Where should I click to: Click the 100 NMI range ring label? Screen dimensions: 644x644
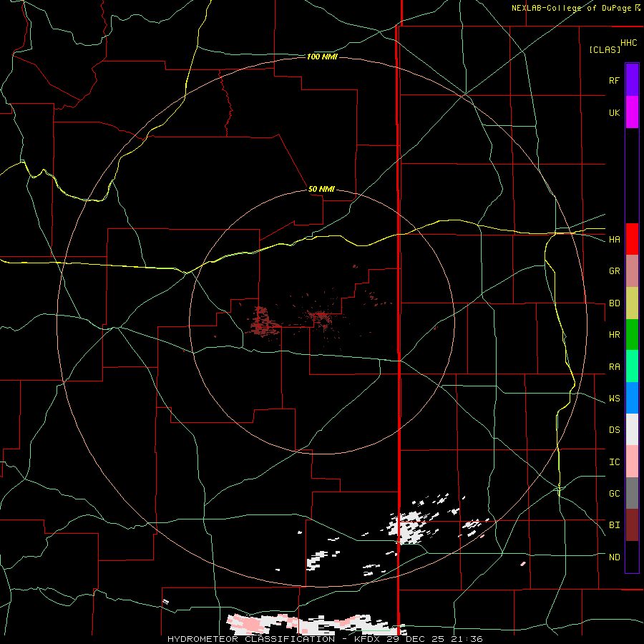[x=322, y=57]
